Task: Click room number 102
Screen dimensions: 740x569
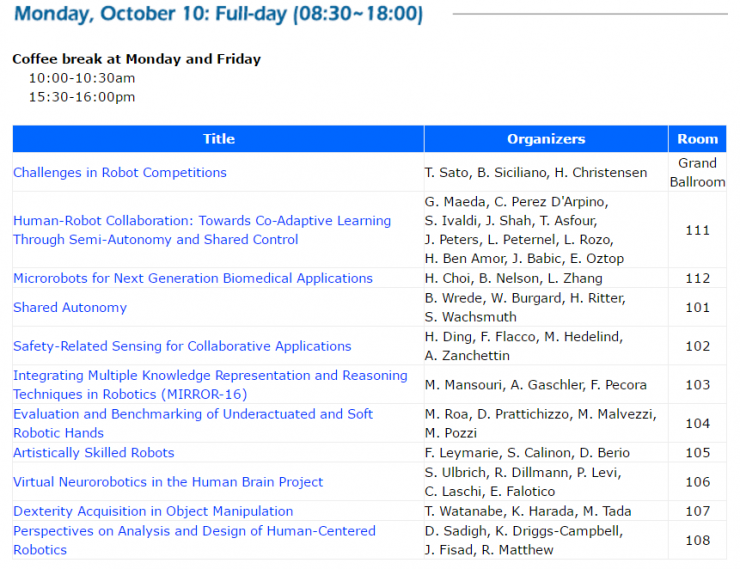Action: click(698, 346)
